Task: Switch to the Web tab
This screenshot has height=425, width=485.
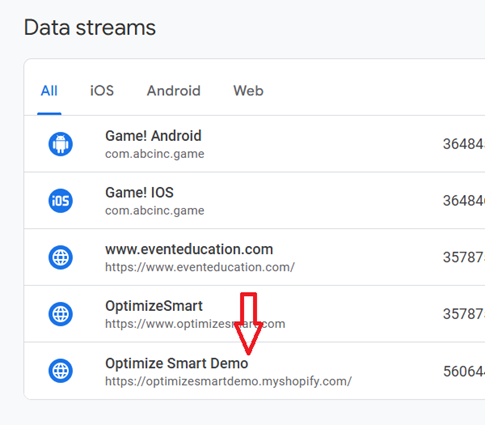Action: (x=248, y=91)
